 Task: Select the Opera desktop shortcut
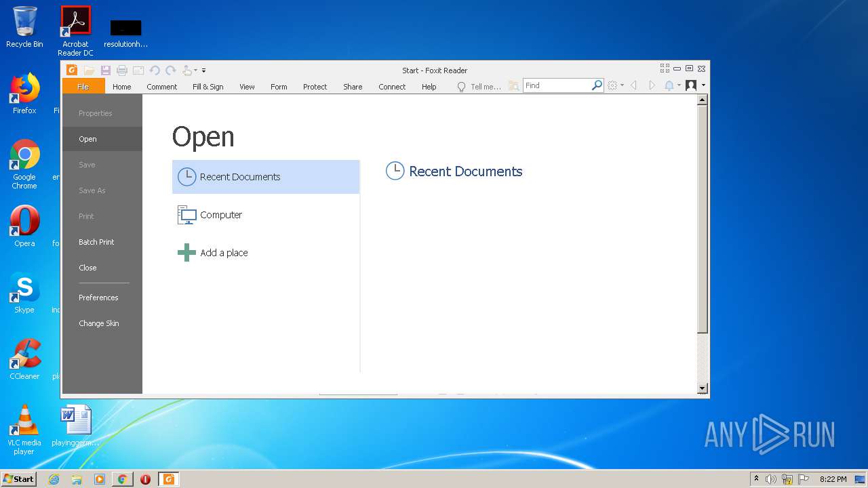(x=24, y=226)
